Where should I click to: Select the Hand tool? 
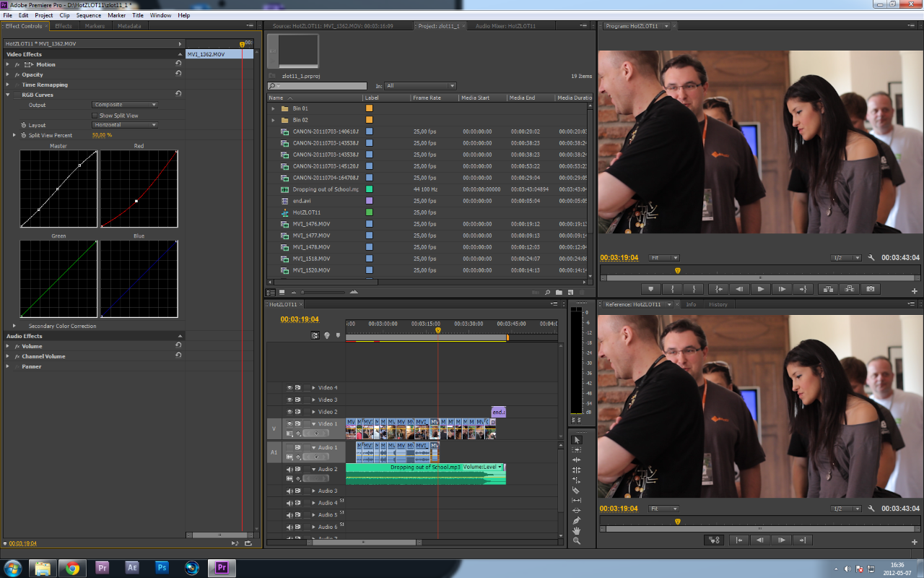coord(576,530)
